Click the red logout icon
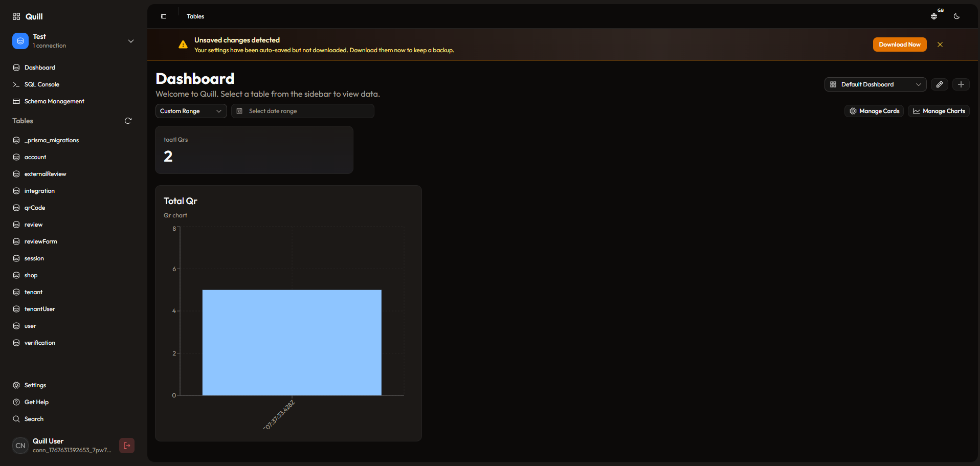The width and height of the screenshot is (980, 466). 127,446
